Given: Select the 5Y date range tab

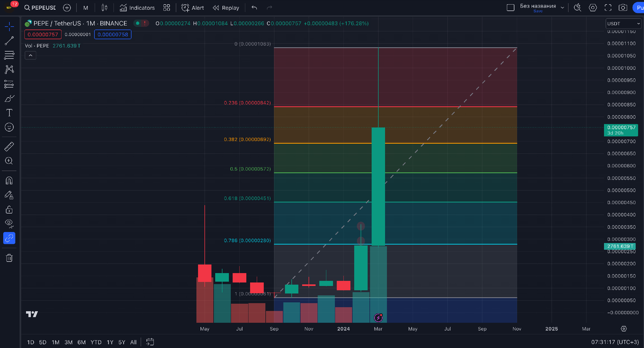Looking at the screenshot, I should (122, 342).
